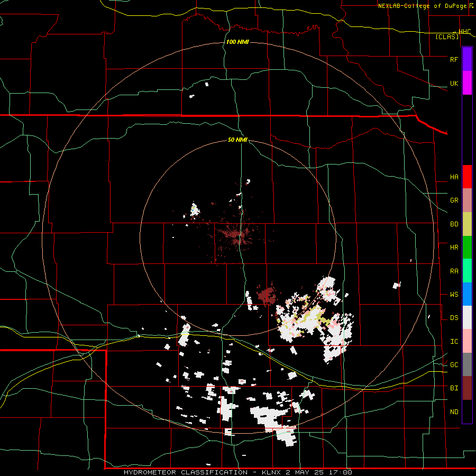Screen dimensions: 476x476
Task: Click the BI biological brown swatch
Action: click(467, 388)
